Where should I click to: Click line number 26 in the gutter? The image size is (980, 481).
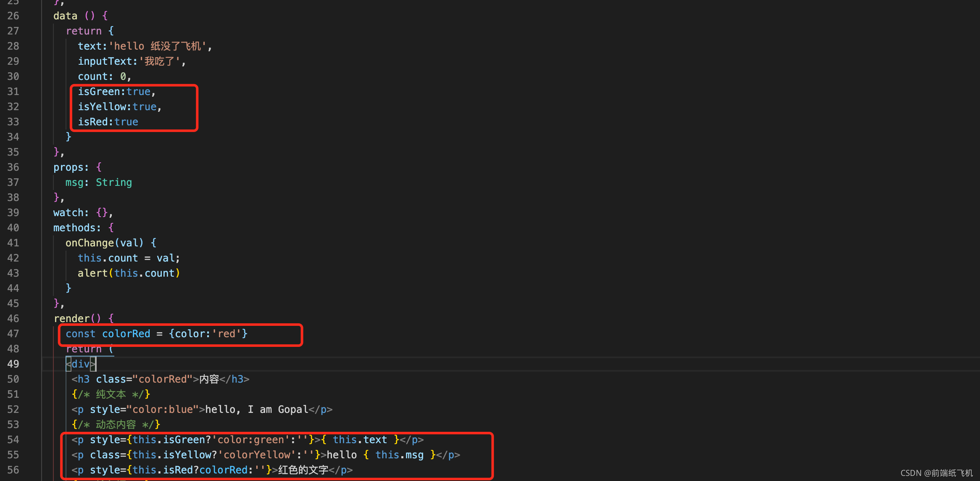[x=13, y=16]
